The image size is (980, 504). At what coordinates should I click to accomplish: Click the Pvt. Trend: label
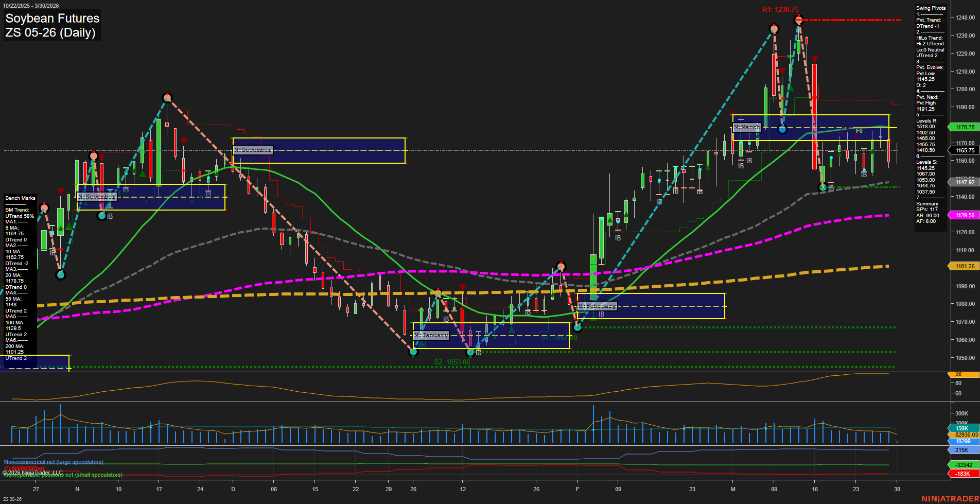[x=929, y=20]
